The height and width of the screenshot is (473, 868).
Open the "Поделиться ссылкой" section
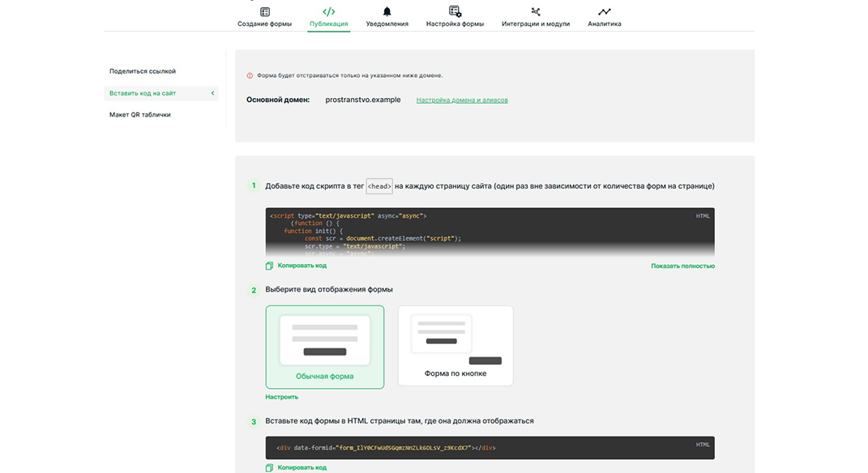(x=143, y=71)
